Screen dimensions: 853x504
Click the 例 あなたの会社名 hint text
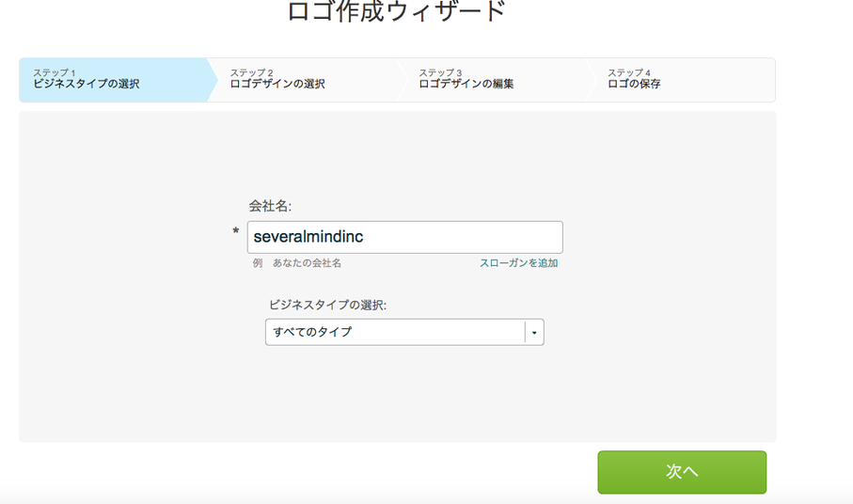click(x=297, y=263)
